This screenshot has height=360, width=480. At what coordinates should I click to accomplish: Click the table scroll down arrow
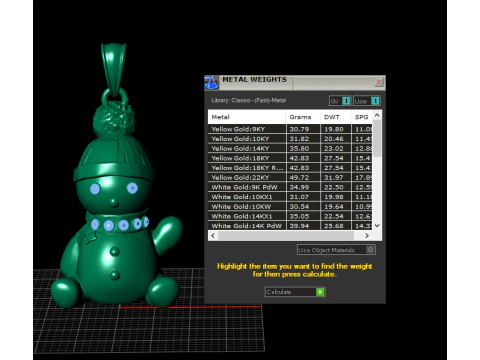[x=377, y=226]
